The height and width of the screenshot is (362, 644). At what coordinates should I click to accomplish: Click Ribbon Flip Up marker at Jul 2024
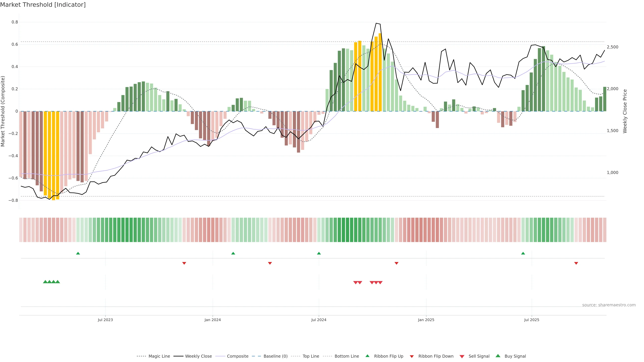click(319, 253)
